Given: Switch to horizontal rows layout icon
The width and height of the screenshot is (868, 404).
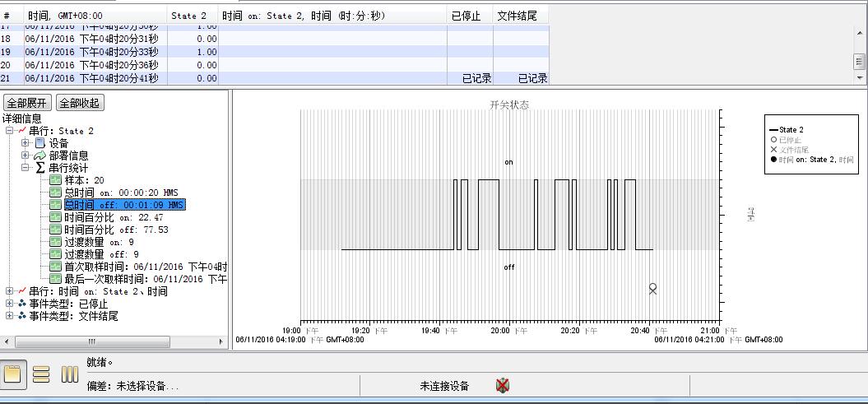Looking at the screenshot, I should point(41,374).
